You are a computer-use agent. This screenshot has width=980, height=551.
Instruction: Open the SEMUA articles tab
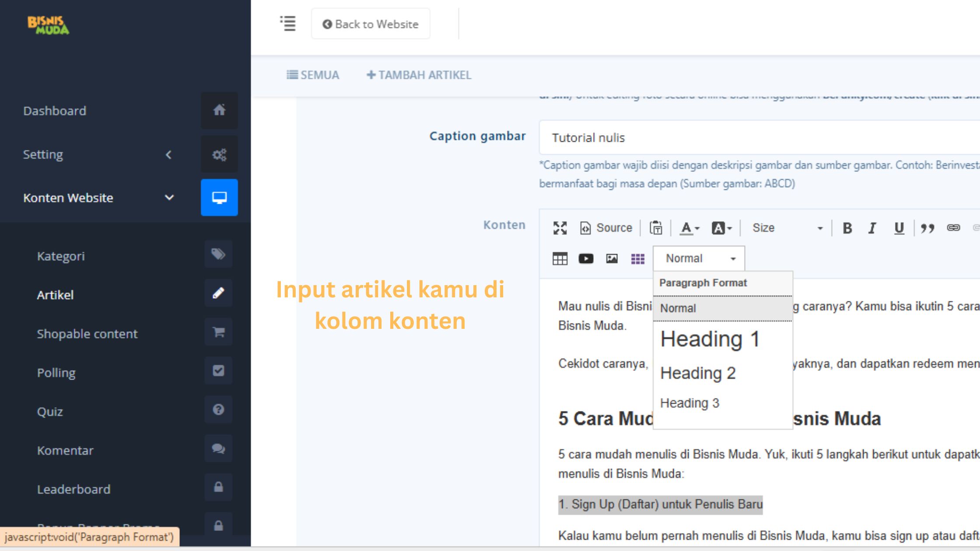coord(313,75)
